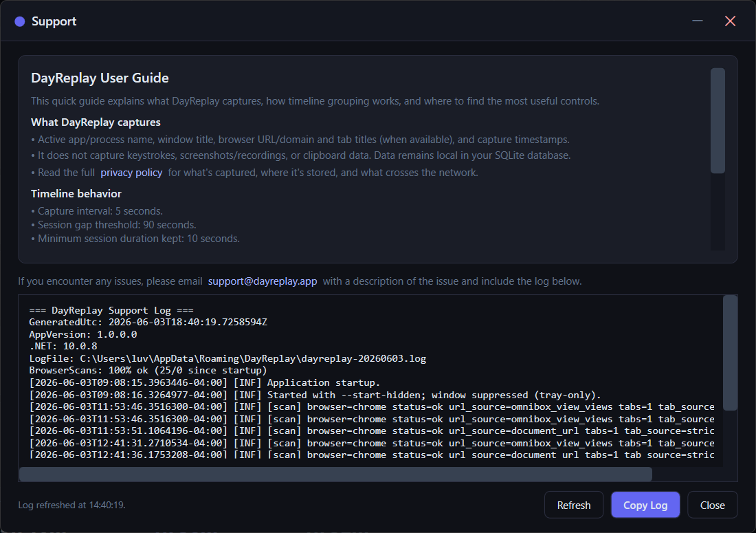The height and width of the screenshot is (533, 756).
Task: Click the log vertical scrollbar thumb
Action: (x=731, y=353)
